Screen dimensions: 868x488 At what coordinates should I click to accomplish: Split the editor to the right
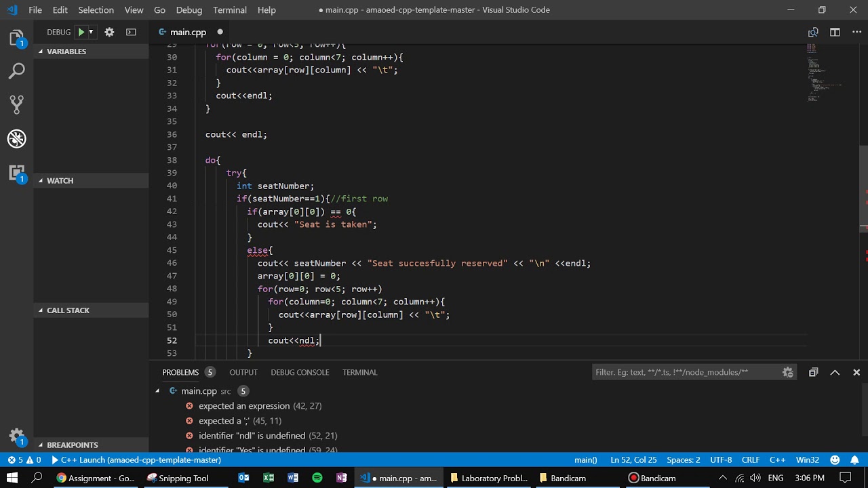[835, 32]
